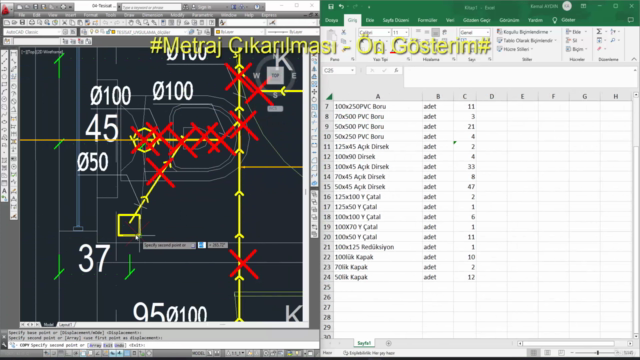Click the Cut scissors icon in Excel ribbon

pos(344,32)
